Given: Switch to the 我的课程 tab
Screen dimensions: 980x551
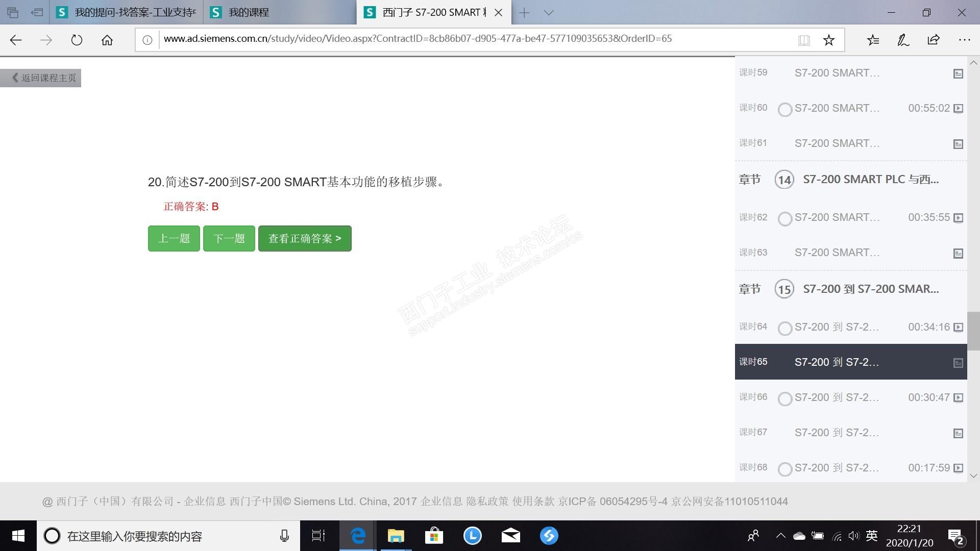Looking at the screenshot, I should [x=249, y=12].
